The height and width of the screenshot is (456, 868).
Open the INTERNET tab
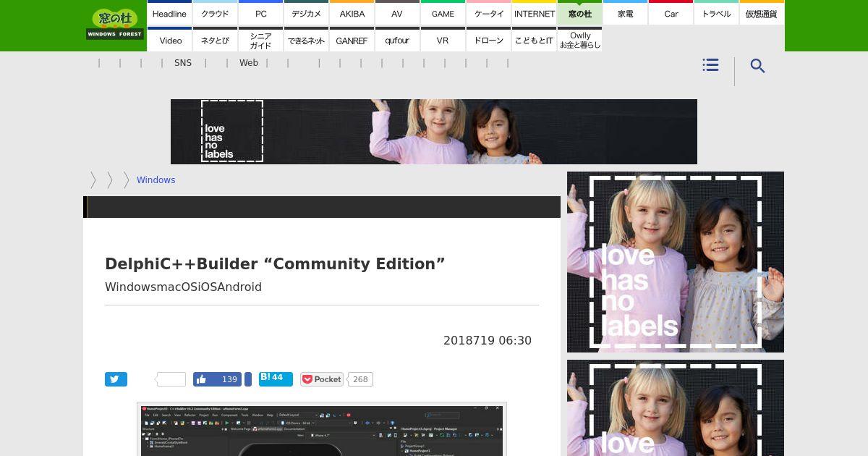534,13
